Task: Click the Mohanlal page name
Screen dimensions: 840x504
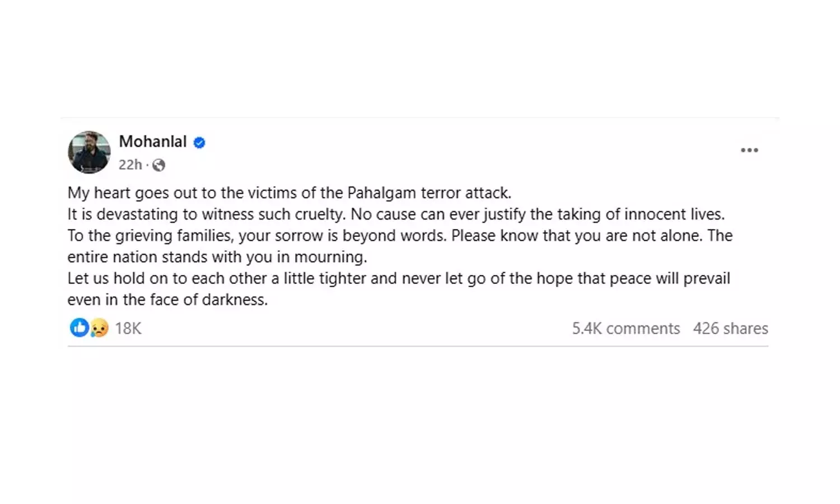Action: coord(152,142)
